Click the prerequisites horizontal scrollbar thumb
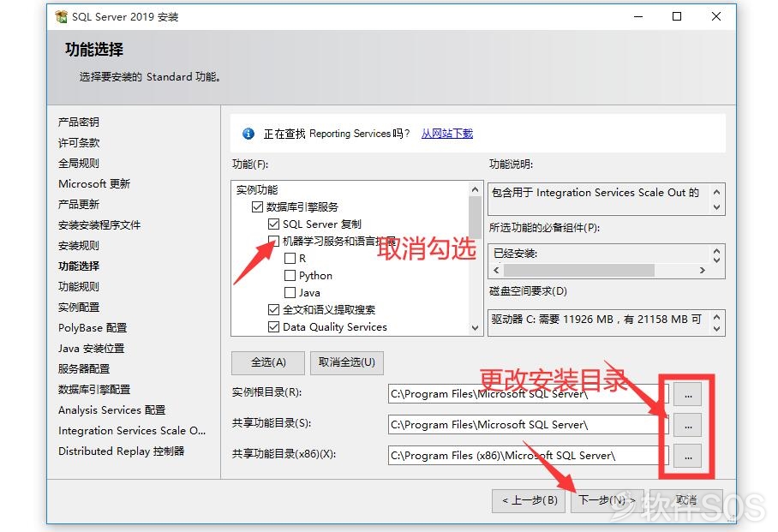Screen dimensions: 778x532 click(x=578, y=270)
